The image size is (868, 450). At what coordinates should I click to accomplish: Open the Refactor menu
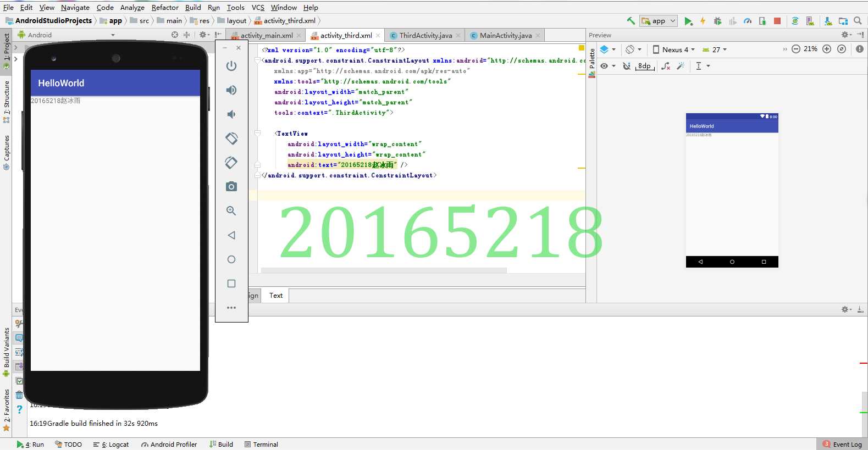click(165, 7)
